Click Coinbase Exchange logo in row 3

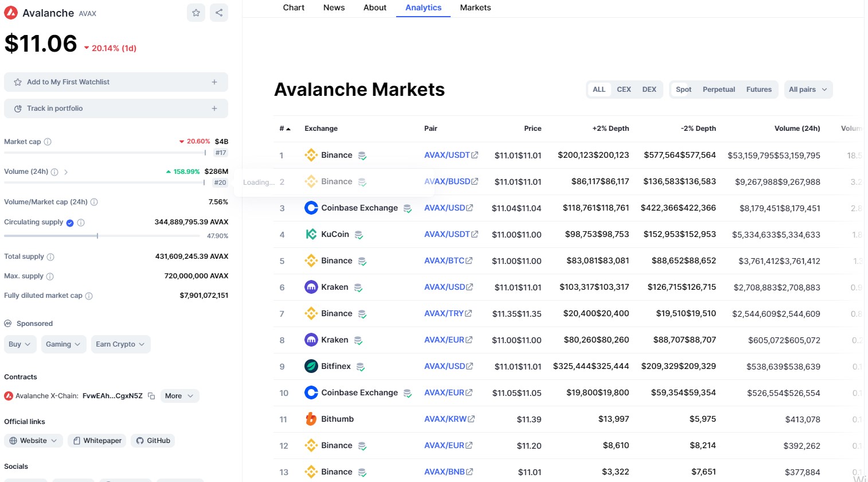click(x=311, y=208)
